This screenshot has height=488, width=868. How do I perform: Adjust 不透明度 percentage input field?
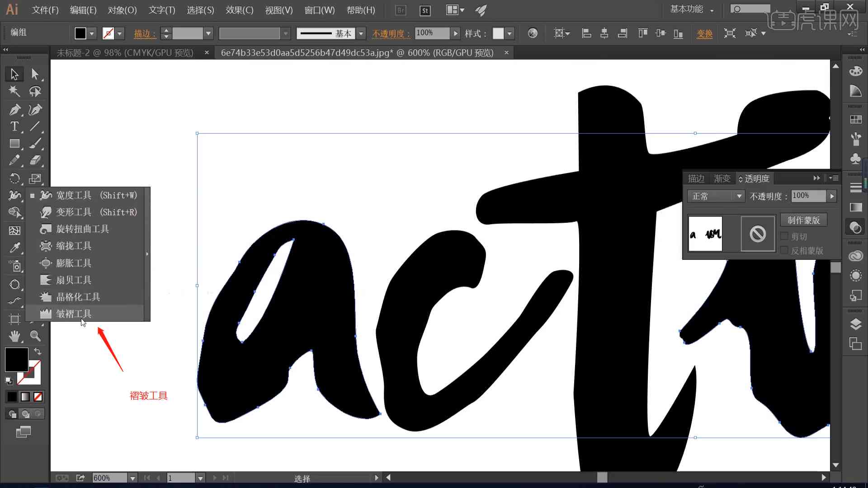[x=808, y=196]
